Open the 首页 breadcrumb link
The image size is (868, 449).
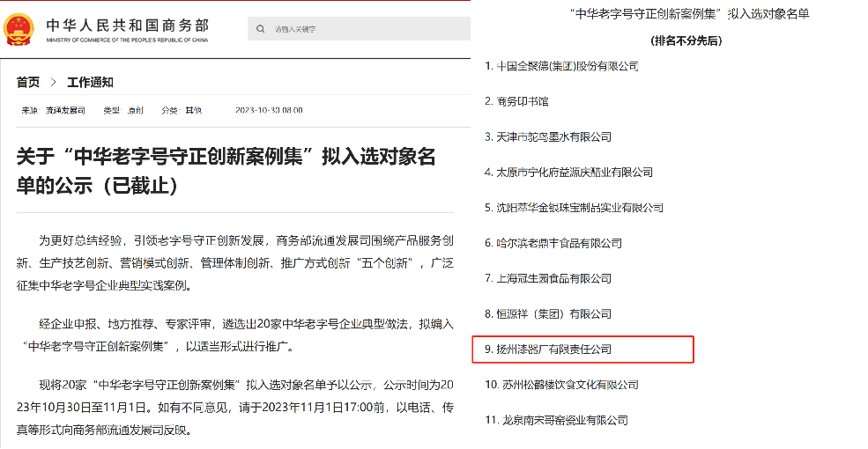pos(28,83)
